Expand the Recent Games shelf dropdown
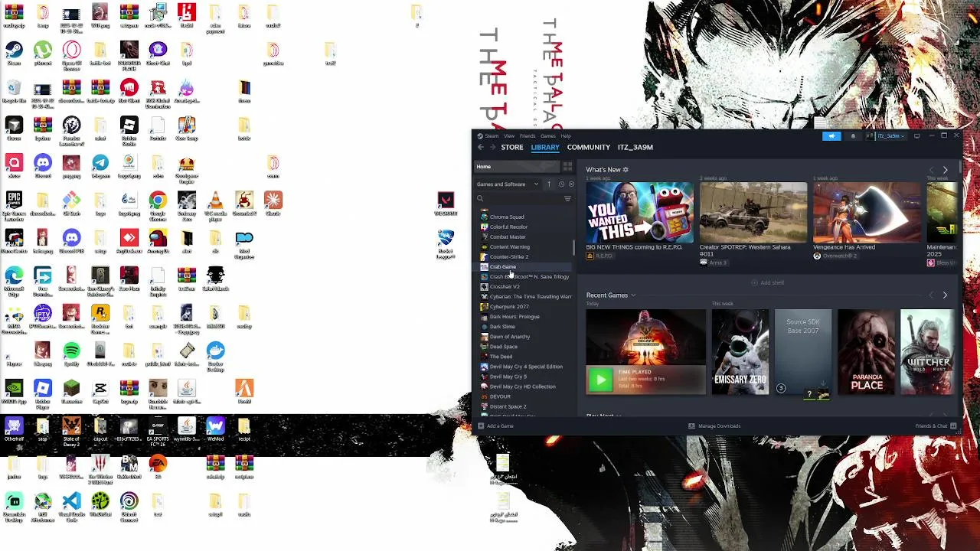Screen dimensions: 980x551 tap(633, 295)
